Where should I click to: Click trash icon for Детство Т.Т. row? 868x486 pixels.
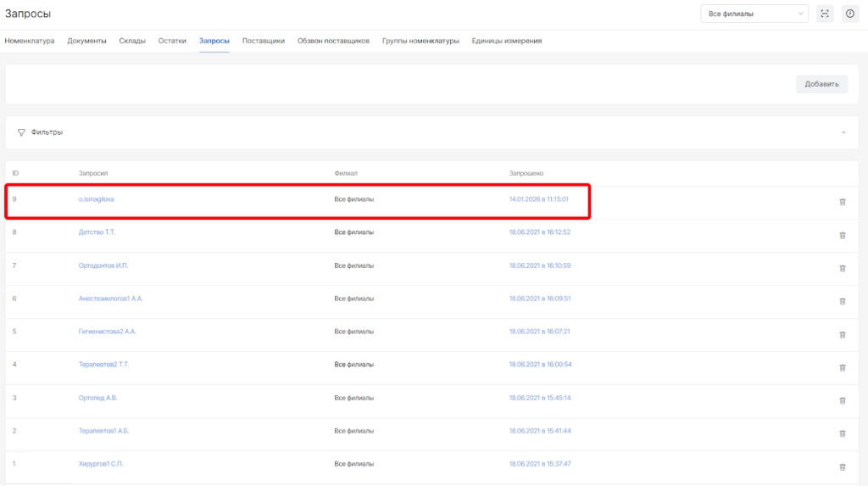(x=842, y=235)
